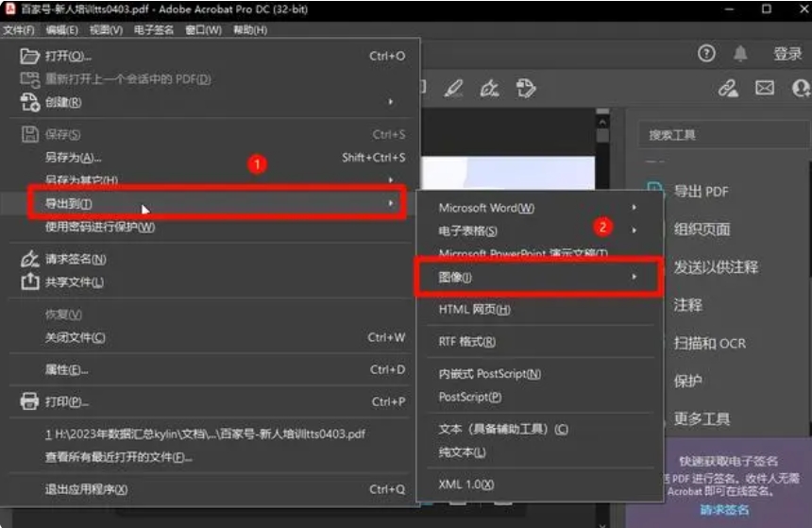Viewport: 812px width, 528px height.
Task: Open 更多工具 more tools
Action: [702, 418]
